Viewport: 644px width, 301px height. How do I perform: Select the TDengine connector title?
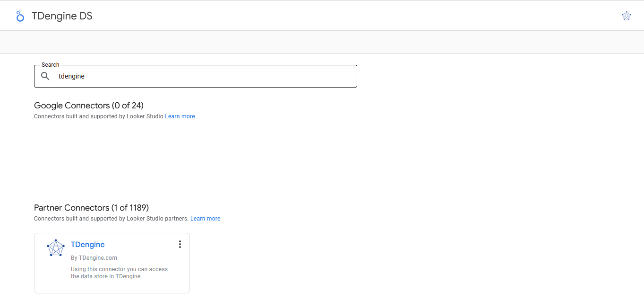tap(88, 245)
